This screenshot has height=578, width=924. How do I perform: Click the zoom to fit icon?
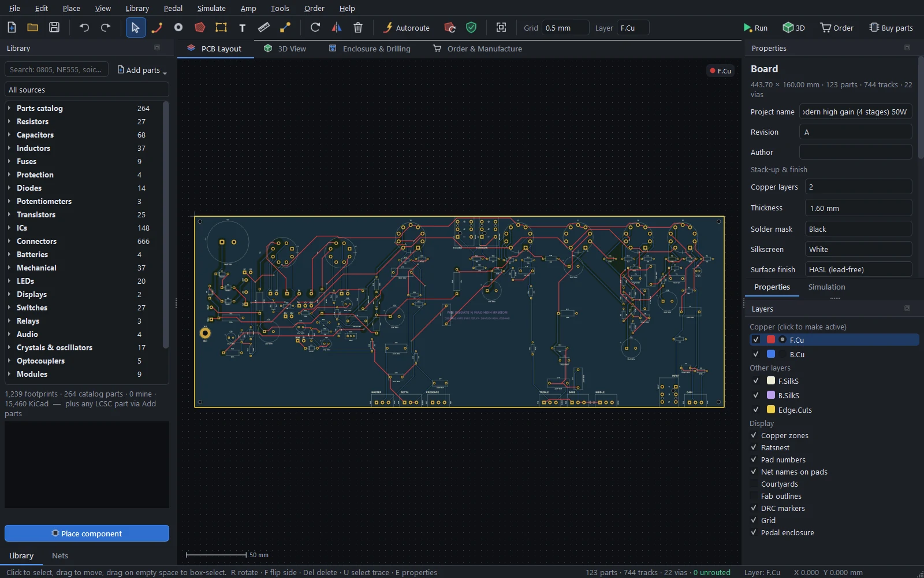[x=501, y=28]
